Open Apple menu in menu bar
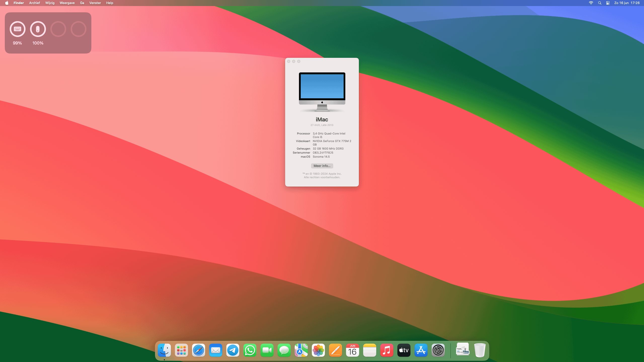 click(7, 3)
